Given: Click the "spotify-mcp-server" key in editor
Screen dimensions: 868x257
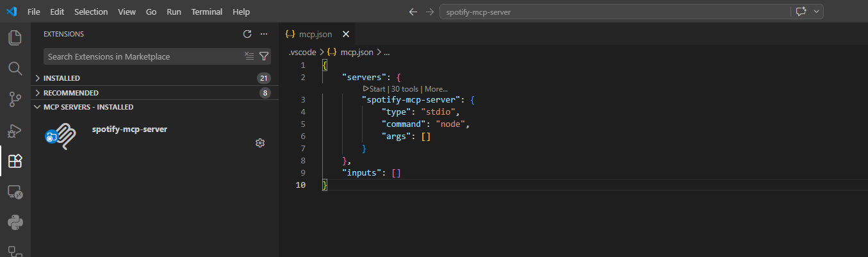Looking at the screenshot, I should 411,100.
